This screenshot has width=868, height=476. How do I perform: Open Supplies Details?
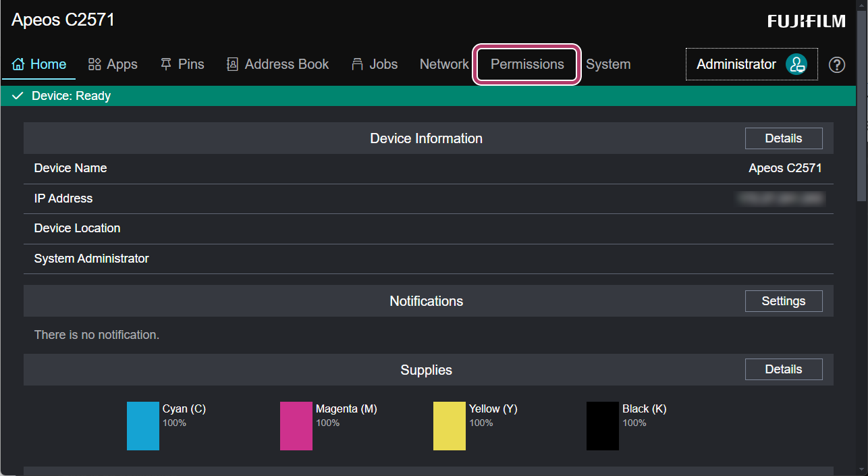pos(784,369)
